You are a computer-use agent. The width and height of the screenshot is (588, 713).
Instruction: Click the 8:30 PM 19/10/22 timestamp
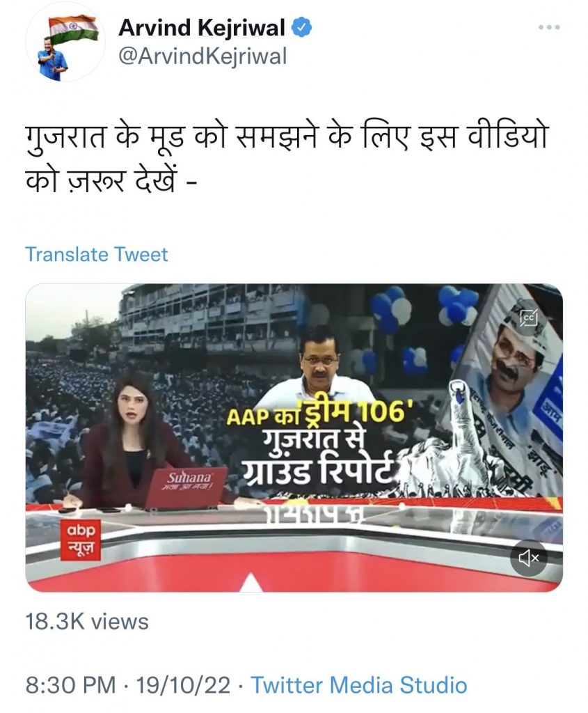coord(127,685)
